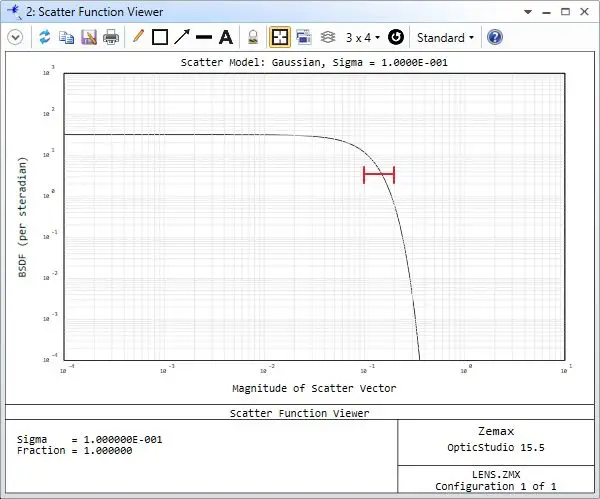
Task: Expand the settings chevron in toolbar
Action: pos(15,37)
